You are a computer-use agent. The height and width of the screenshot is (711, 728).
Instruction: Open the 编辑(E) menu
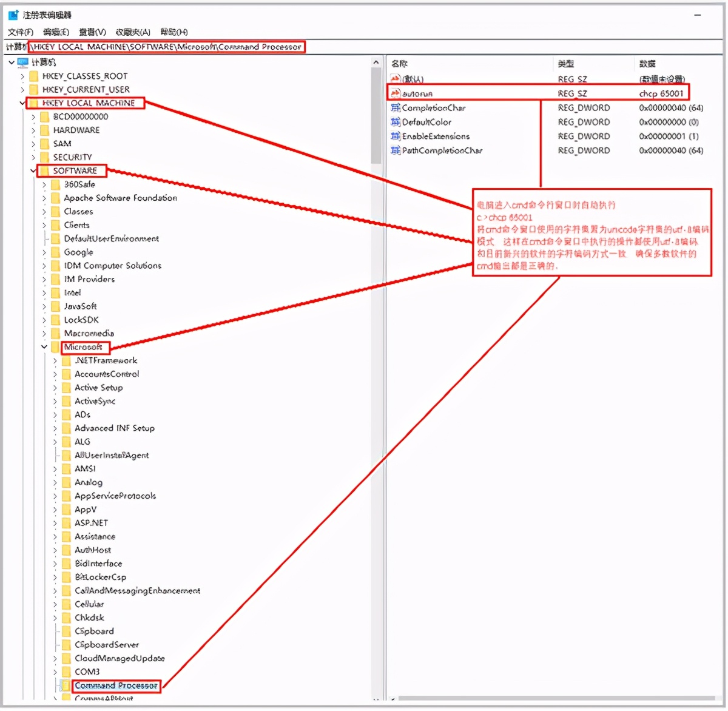coord(56,32)
